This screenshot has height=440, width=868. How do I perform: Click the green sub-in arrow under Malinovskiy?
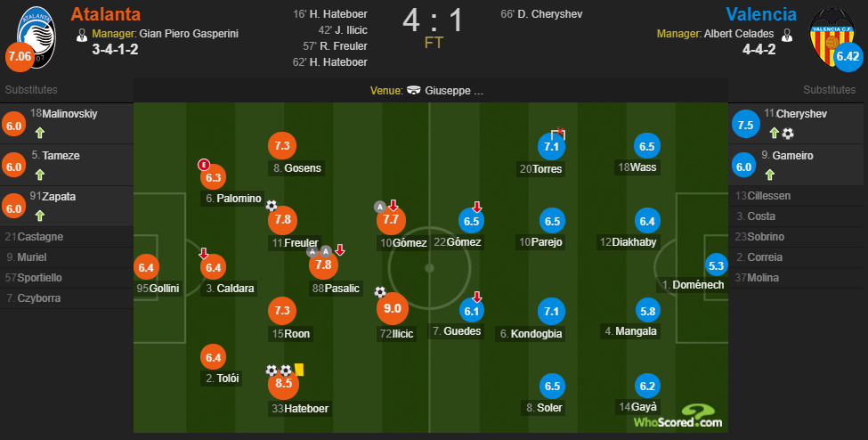point(39,134)
